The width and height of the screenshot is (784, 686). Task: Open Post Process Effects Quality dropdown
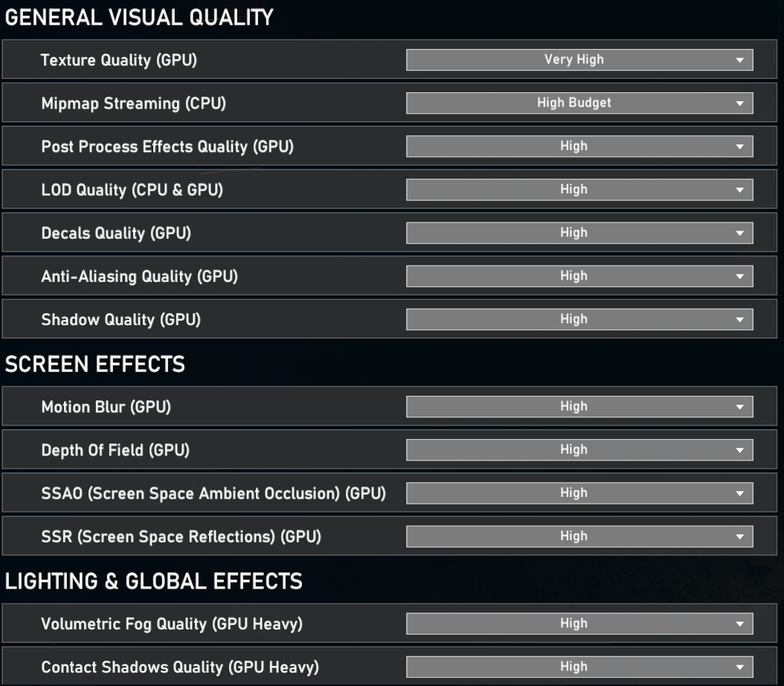(x=579, y=147)
